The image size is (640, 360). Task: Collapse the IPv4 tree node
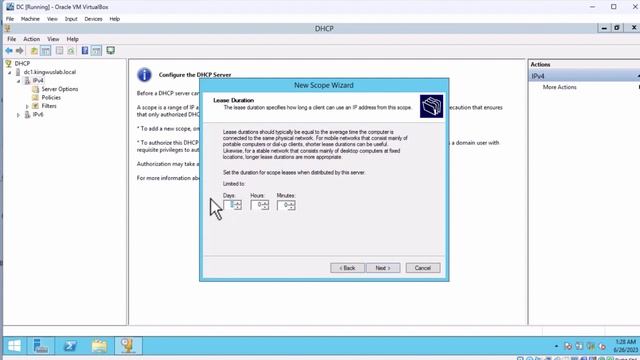pos(18,81)
